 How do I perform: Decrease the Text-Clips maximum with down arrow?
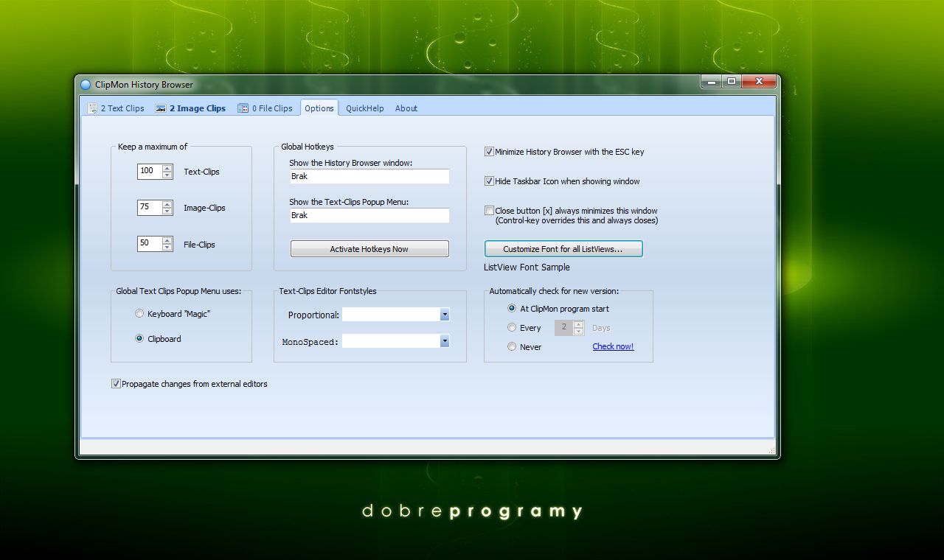click(167, 175)
